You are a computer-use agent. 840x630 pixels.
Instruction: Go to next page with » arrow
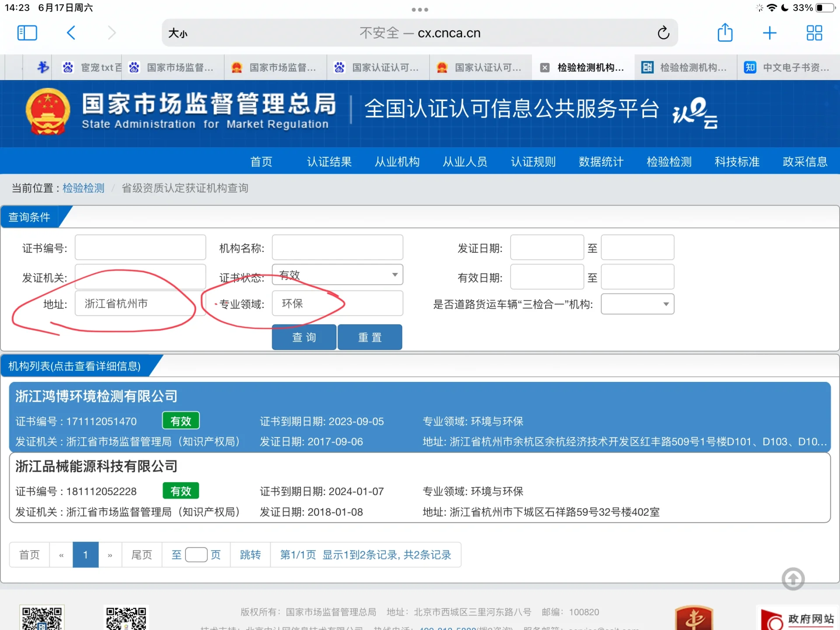coord(110,555)
